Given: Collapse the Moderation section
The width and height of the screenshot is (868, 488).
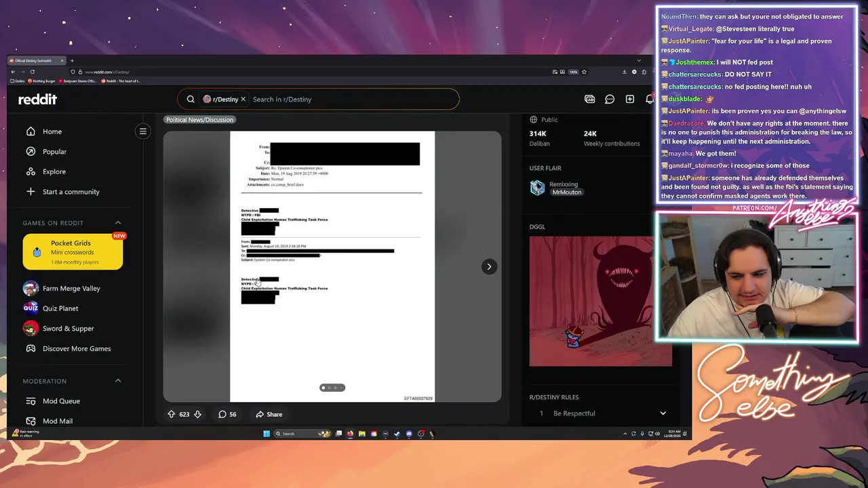Looking at the screenshot, I should tap(118, 381).
